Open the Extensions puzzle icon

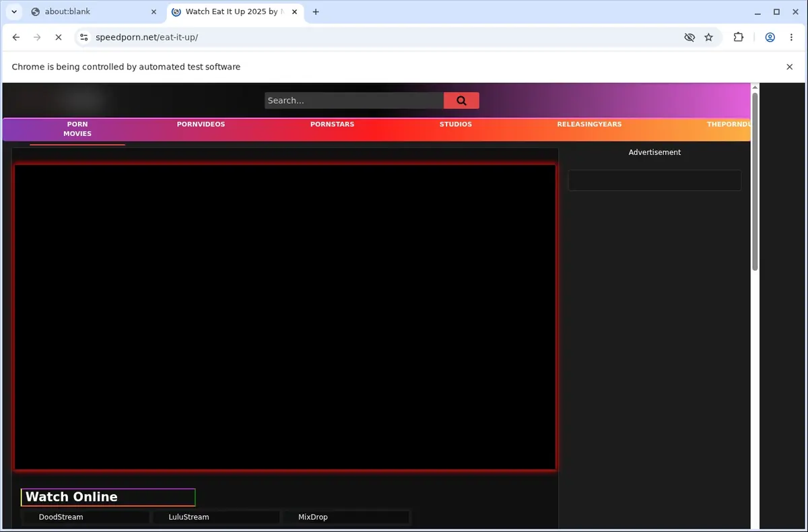(x=739, y=38)
